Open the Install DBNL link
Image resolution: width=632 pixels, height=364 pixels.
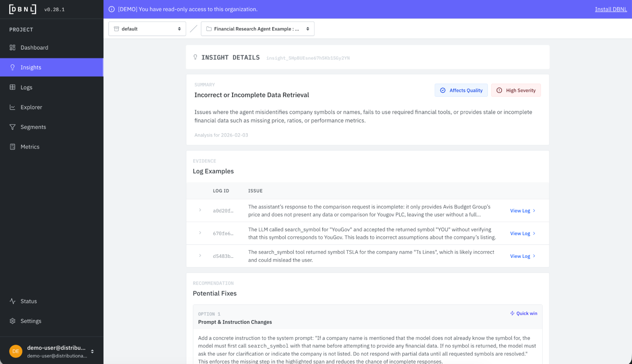[x=611, y=9]
